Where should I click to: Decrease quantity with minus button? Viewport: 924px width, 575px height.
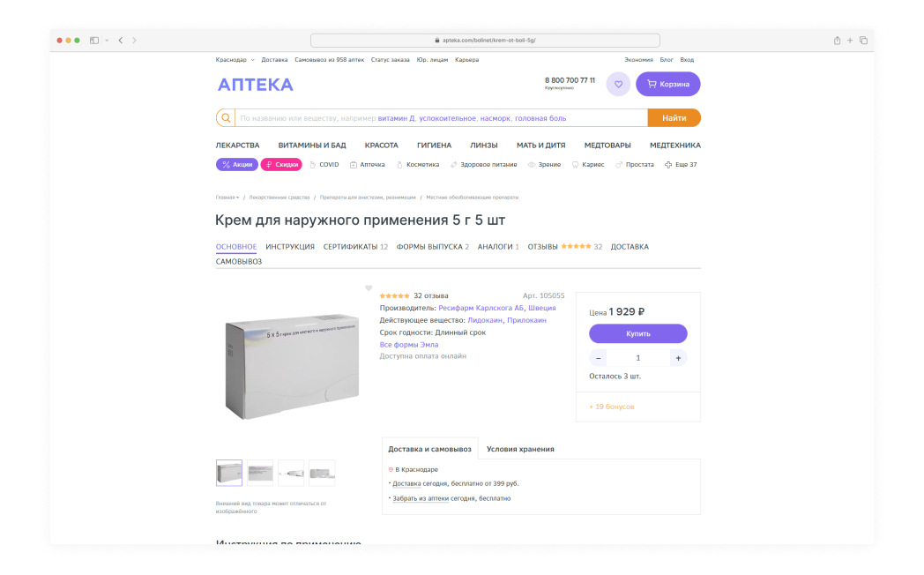coord(599,358)
